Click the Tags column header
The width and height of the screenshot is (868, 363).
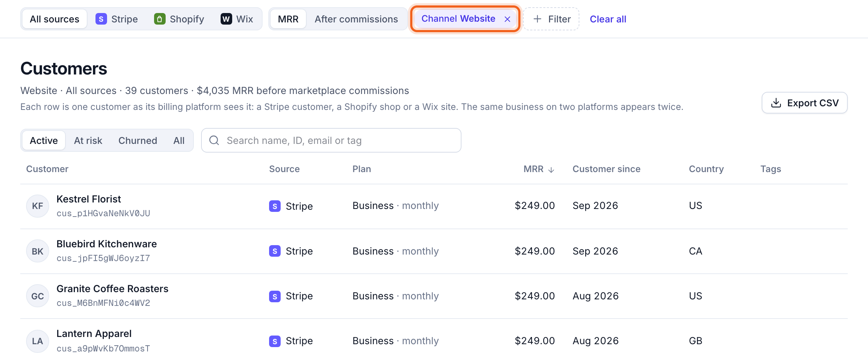point(771,169)
